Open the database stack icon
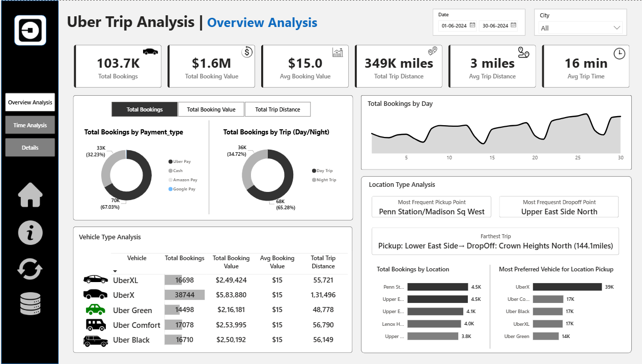This screenshot has width=642, height=364. [x=30, y=304]
